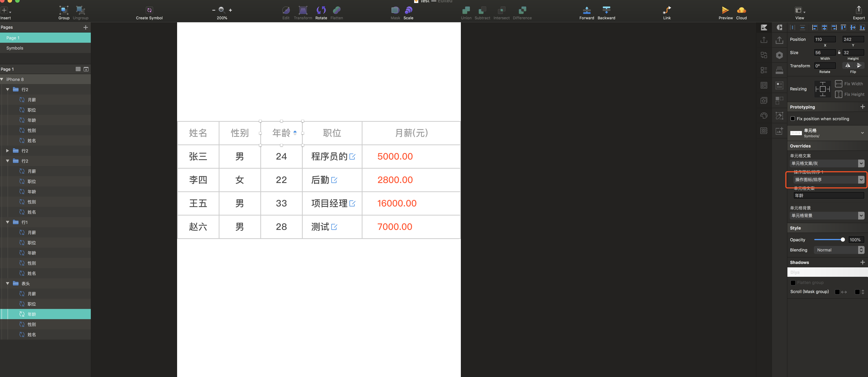
Task: Select the Rotate tool
Action: [x=321, y=10]
